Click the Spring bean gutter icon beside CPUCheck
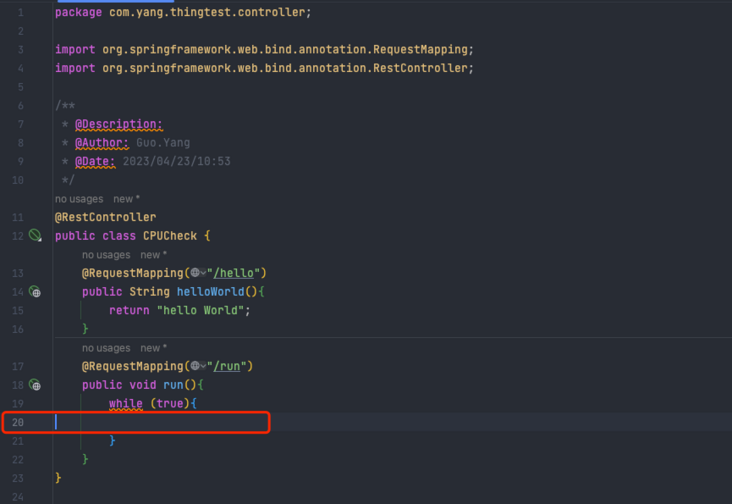Screen dimensions: 732x504 tap(35, 236)
